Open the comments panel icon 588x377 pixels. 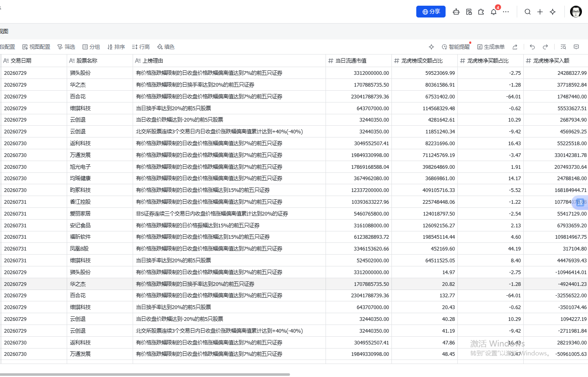click(x=576, y=47)
